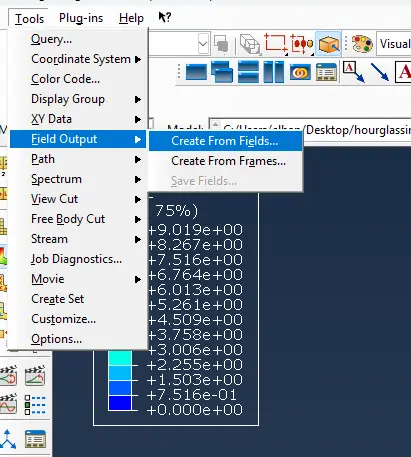Choose Create From Fields option
Viewport: 411px width, 457px height.
point(226,141)
